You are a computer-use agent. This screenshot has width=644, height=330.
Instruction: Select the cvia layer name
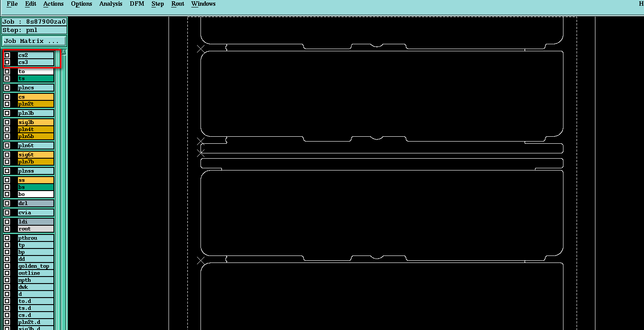[x=36, y=213]
